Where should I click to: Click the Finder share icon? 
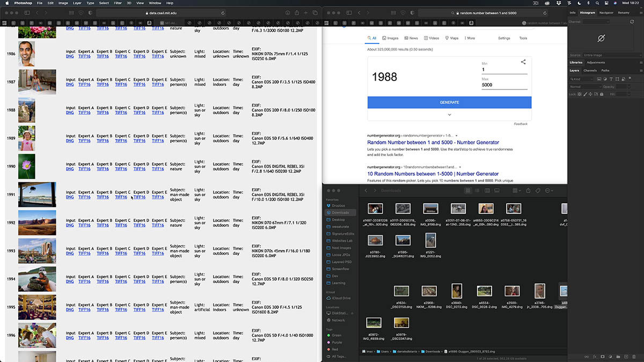(528, 190)
